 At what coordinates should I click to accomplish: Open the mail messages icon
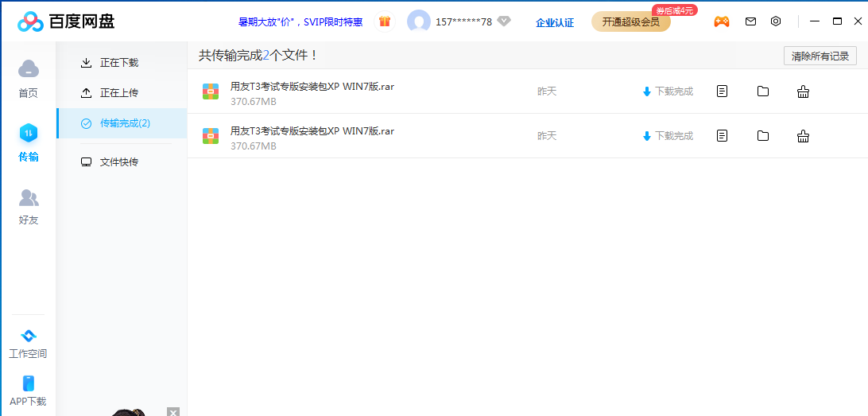pyautogui.click(x=750, y=21)
